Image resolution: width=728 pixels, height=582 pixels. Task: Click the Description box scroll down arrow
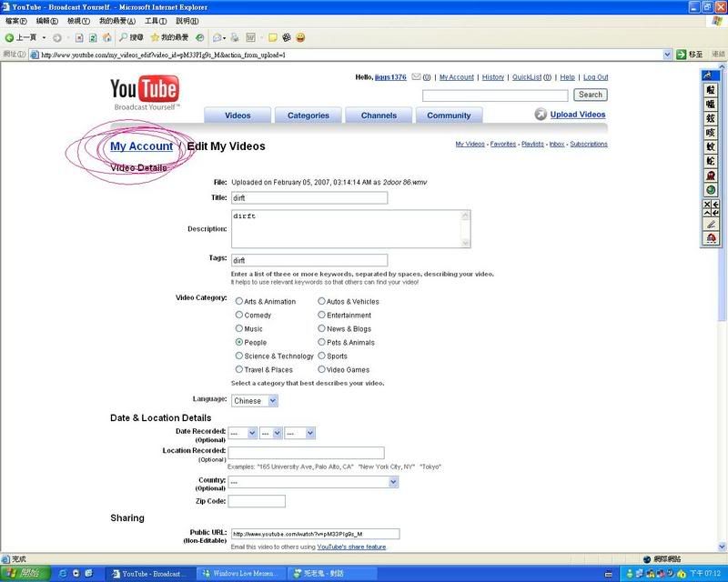coord(465,243)
